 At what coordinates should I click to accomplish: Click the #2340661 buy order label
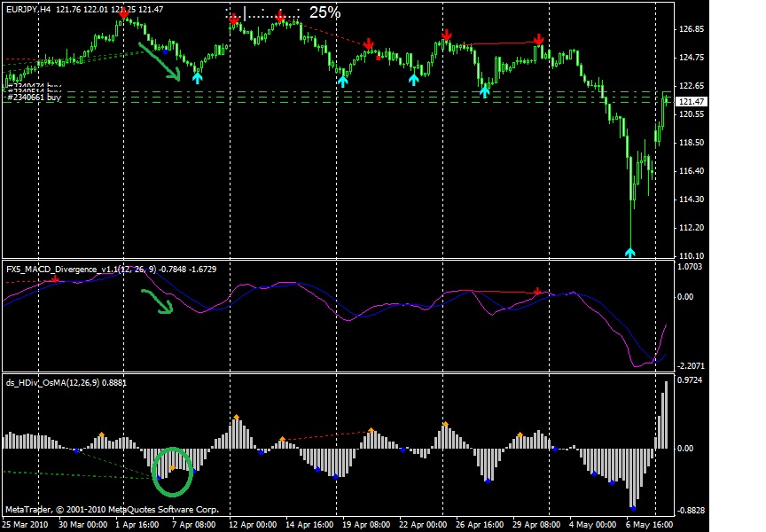35,98
